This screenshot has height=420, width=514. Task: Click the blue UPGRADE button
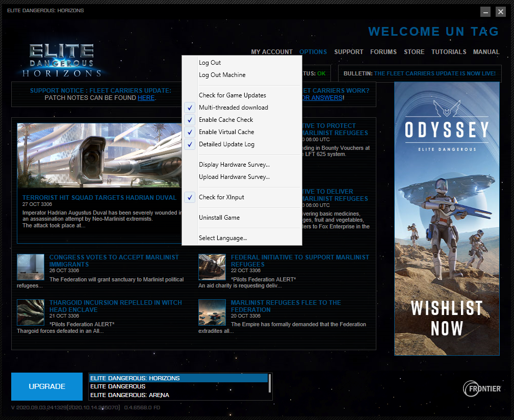pos(47,386)
